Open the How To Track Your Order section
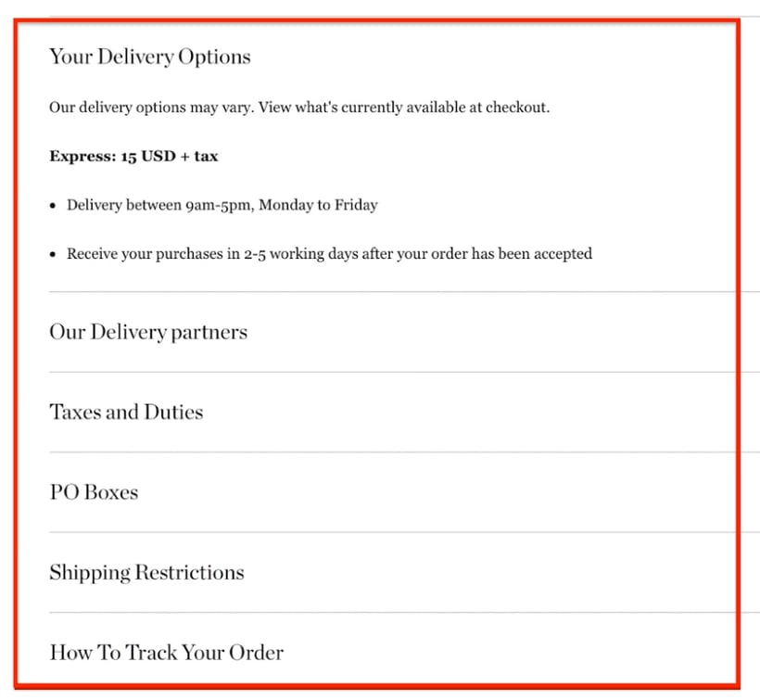 pos(166,653)
